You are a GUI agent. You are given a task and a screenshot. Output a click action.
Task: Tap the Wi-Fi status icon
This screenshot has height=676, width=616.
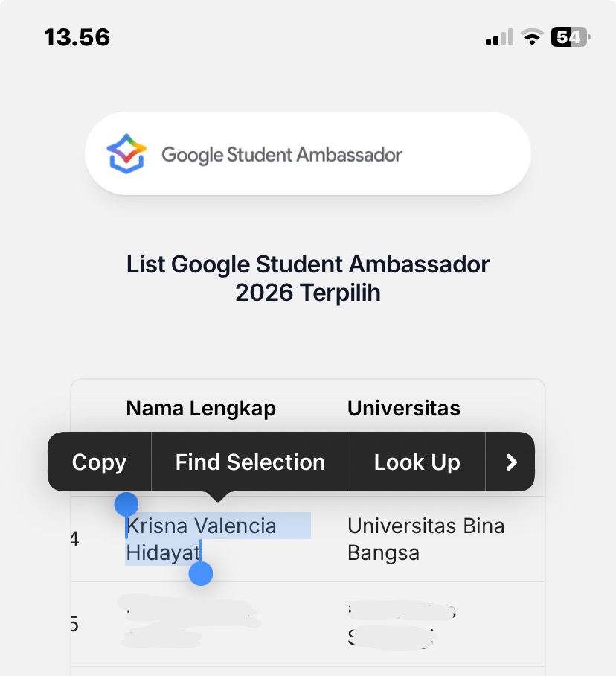point(532,37)
